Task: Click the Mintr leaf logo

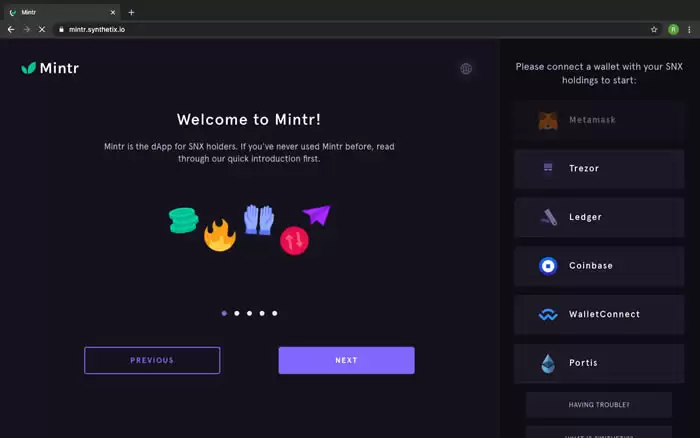Action: 29,69
